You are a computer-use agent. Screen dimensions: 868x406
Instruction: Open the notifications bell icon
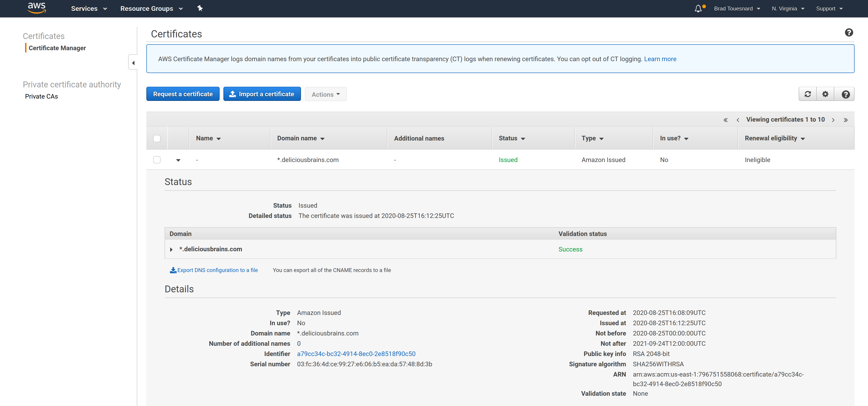pyautogui.click(x=698, y=8)
